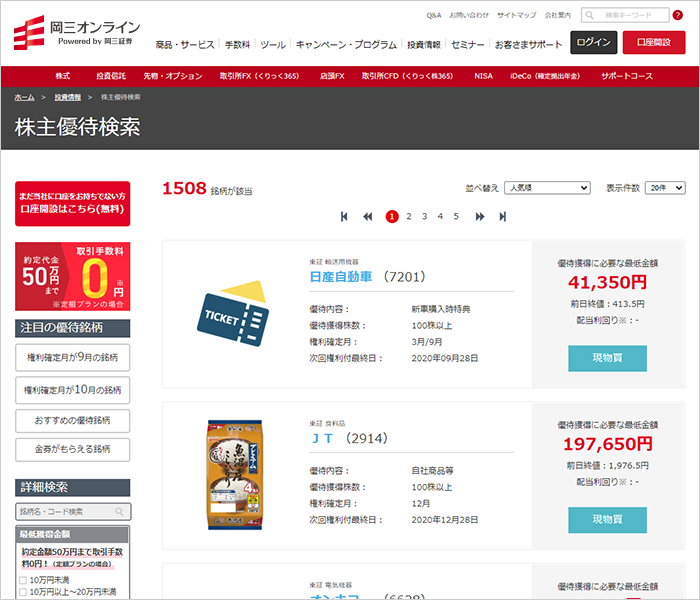700x600 pixels.
Task: Select 取引所CFD (くりっく株365) tab
Action: coord(407,76)
